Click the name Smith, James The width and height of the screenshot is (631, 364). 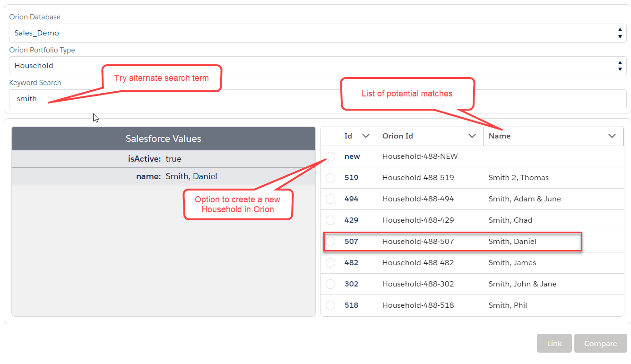tap(512, 263)
